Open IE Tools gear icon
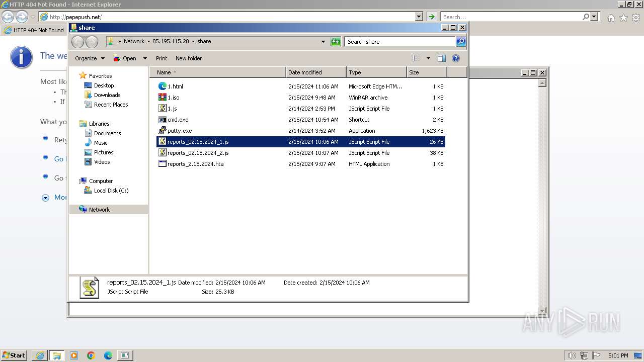The width and height of the screenshot is (644, 362). coord(636,18)
